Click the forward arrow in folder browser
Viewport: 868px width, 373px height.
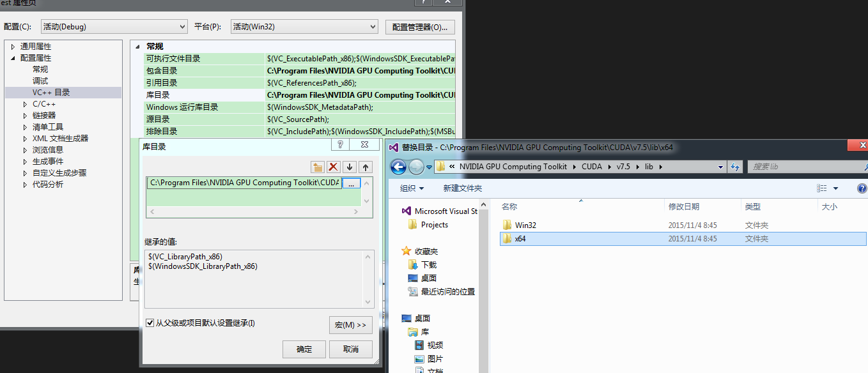[x=416, y=167]
